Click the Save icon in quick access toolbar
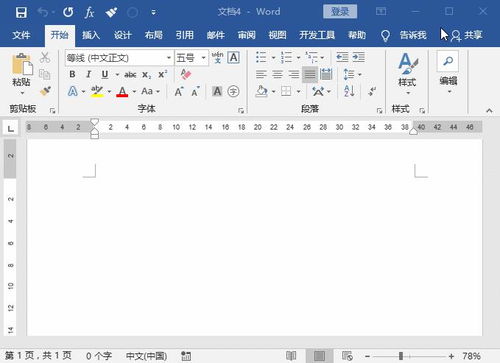This screenshot has height=363, width=500. (x=21, y=12)
